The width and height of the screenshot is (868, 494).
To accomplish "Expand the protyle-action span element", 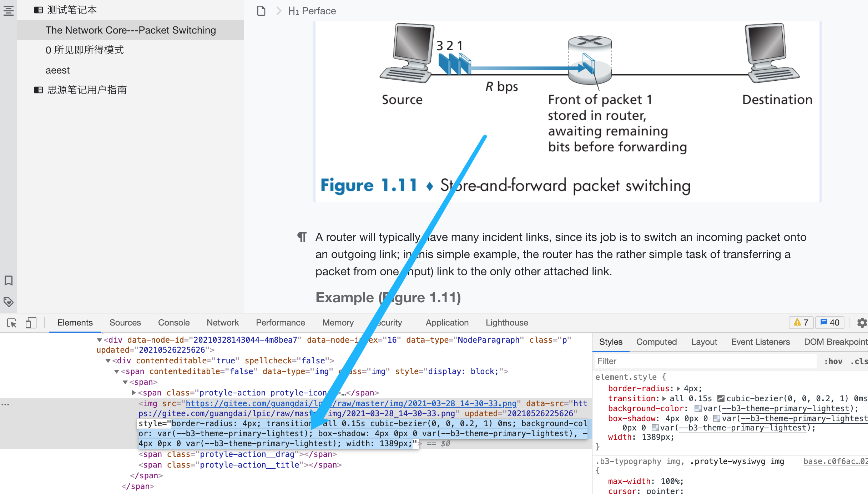I will pos(133,393).
